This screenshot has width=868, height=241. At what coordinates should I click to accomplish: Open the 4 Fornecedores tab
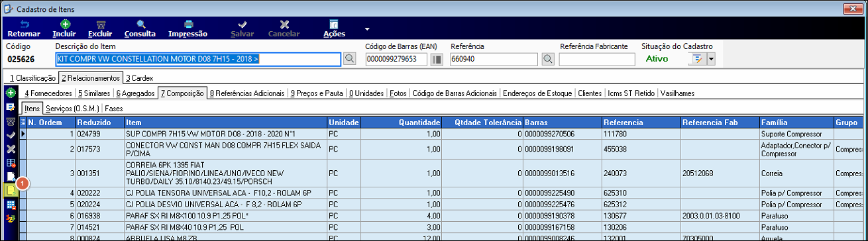coord(48,93)
